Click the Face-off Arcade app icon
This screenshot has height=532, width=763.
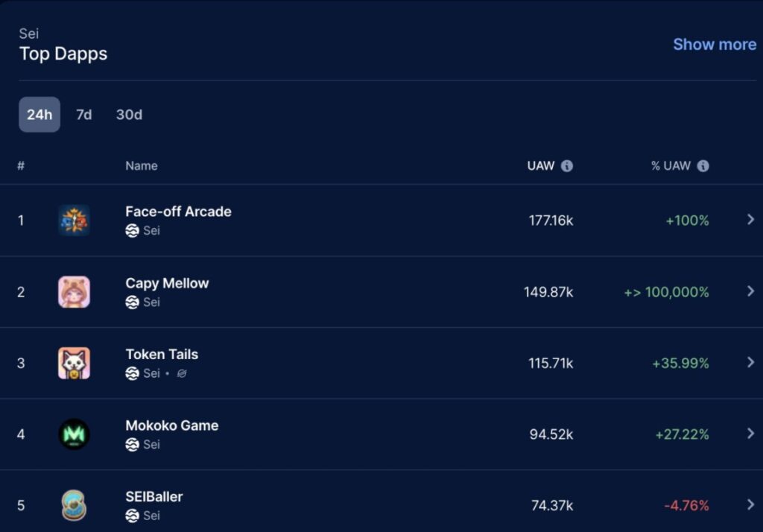pyautogui.click(x=74, y=221)
